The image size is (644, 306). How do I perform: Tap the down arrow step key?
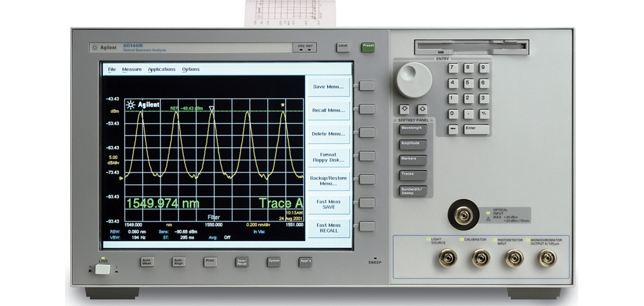click(x=404, y=110)
